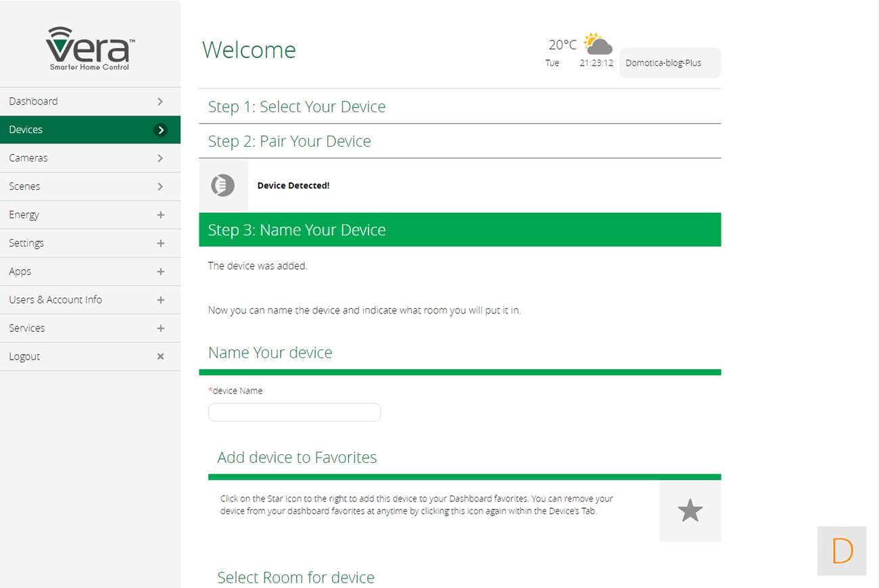Open the Cameras menu item
The width and height of the screenshot is (879, 588).
point(28,158)
